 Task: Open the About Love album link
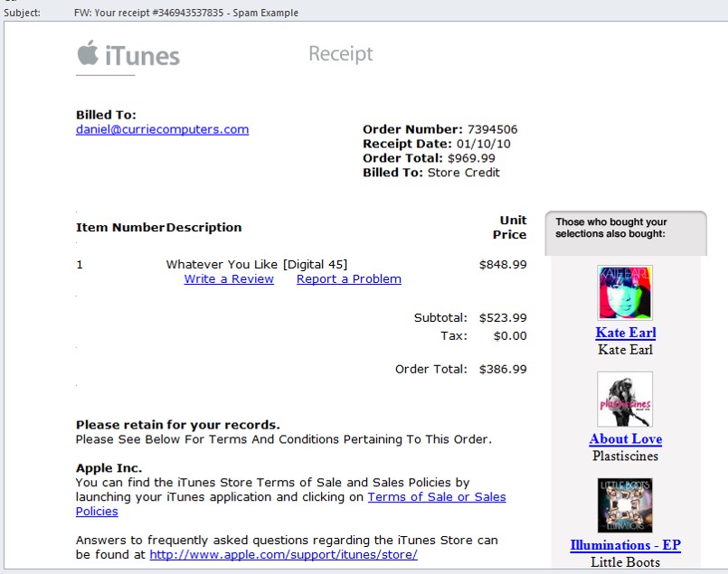pyautogui.click(x=626, y=439)
